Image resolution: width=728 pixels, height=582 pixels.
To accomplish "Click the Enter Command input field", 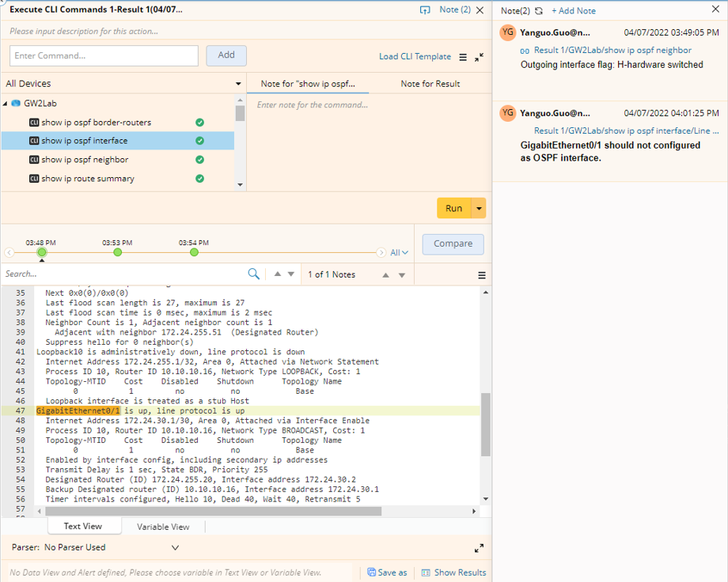I will coord(104,55).
